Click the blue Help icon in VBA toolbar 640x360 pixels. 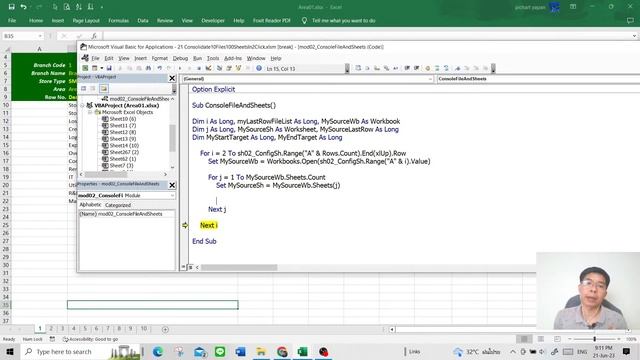coord(259,68)
